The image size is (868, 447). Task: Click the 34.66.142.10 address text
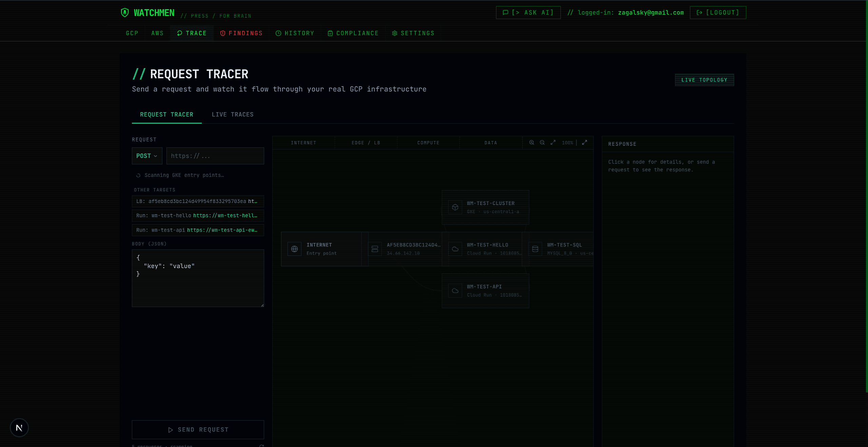coord(403,253)
